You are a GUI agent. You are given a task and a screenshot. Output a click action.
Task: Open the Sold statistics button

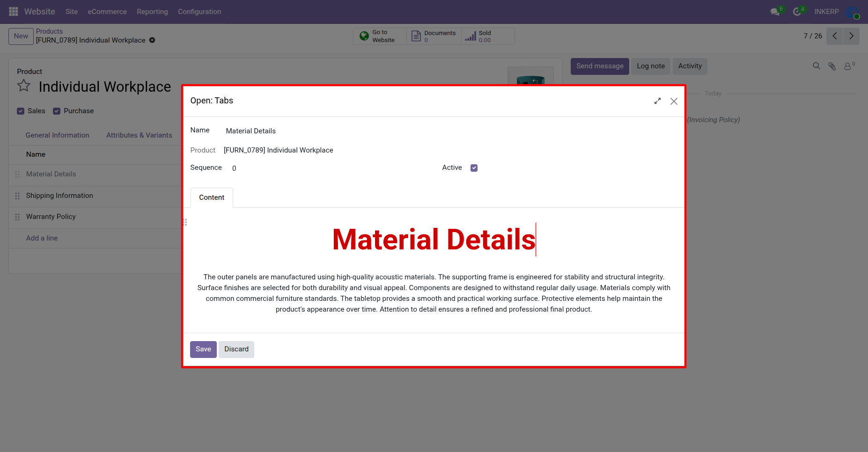[x=488, y=36]
